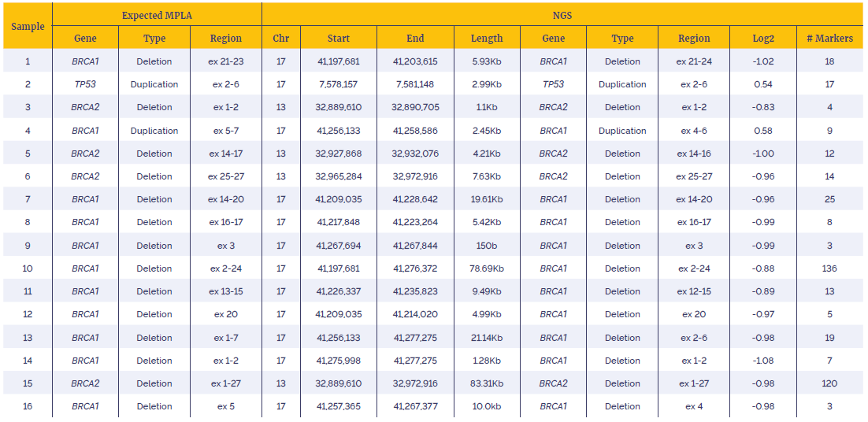Select the ex 1-27 expected region cell
Screen dimensions: 868x422
click(226, 384)
